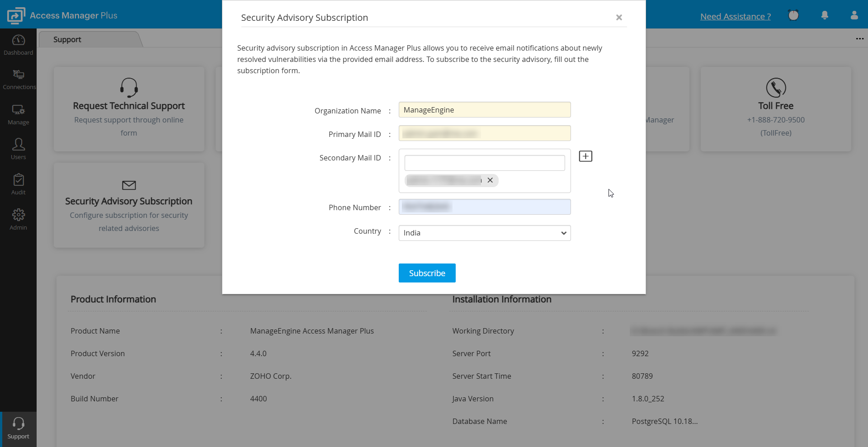Close the Security Advisory Subscription dialog
The image size is (868, 447).
[x=619, y=18]
